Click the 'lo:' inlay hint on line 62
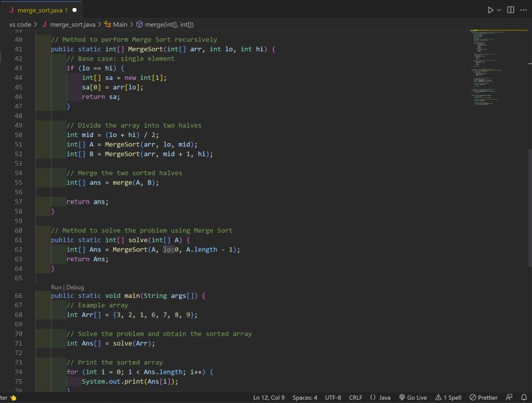This screenshot has width=532, height=403. 168,249
